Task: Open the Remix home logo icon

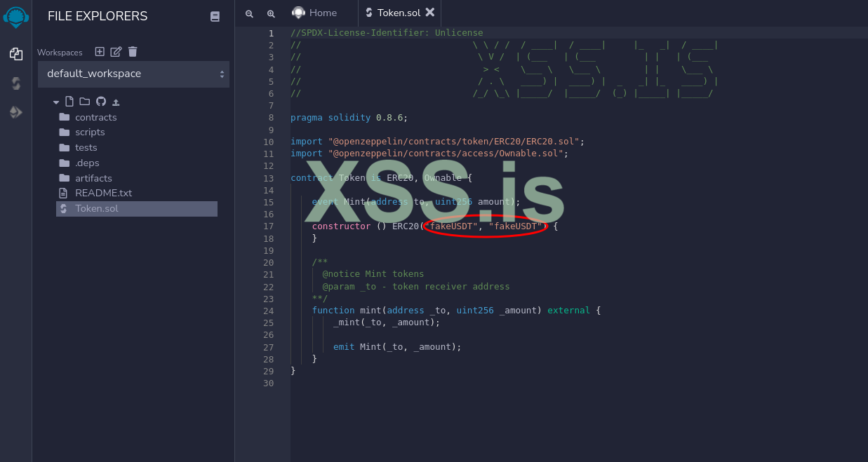Action: pos(16,15)
